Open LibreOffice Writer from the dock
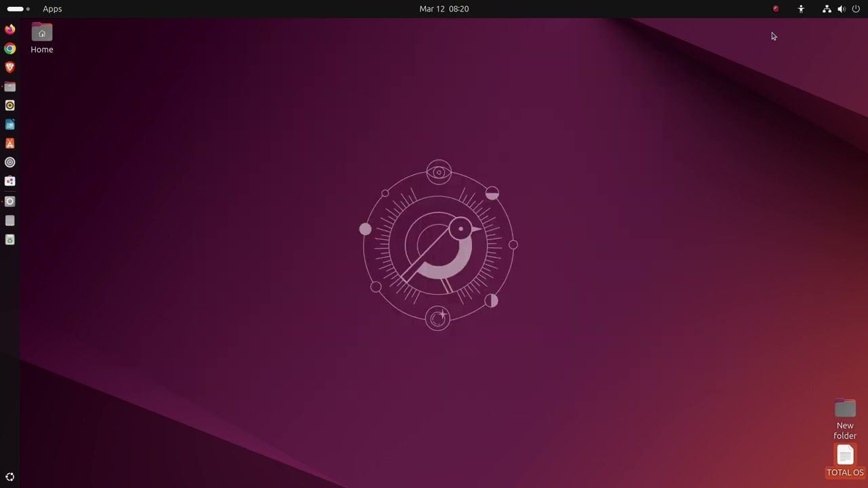 click(x=9, y=125)
